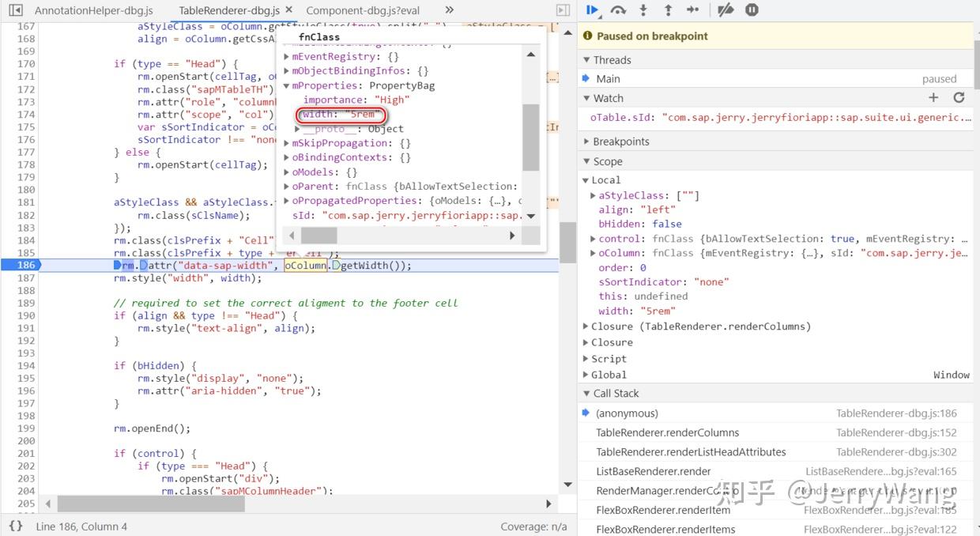This screenshot has height=536, width=980.
Task: Open the Component-dbg.js?eval tab
Action: click(363, 11)
